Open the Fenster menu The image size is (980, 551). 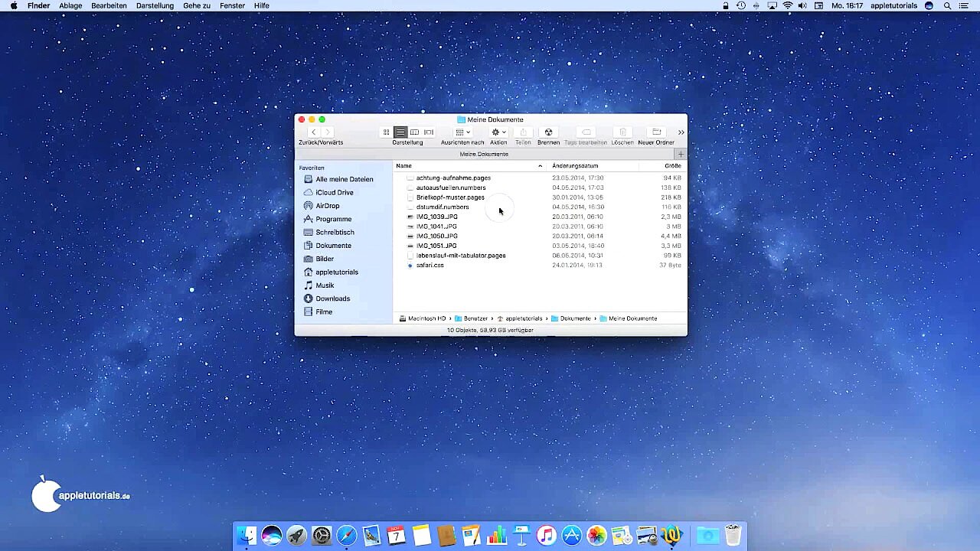(232, 5)
